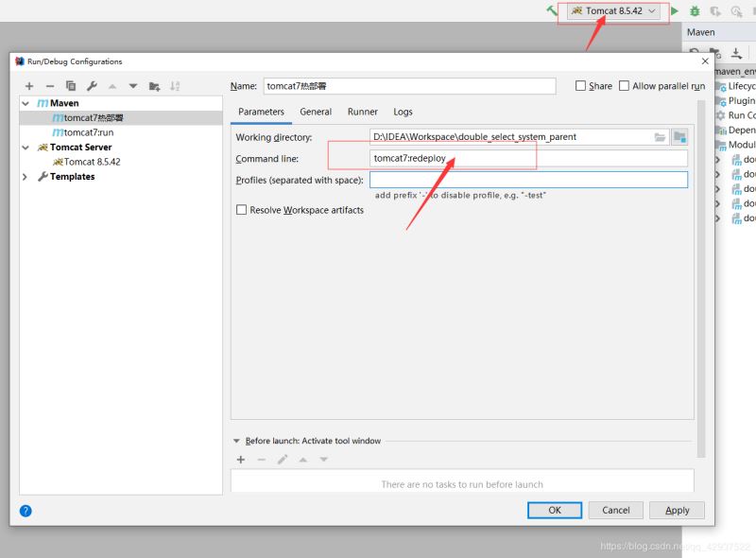The image size is (756, 558).
Task: Toggle Allow parallel run checkbox
Action: tap(624, 86)
